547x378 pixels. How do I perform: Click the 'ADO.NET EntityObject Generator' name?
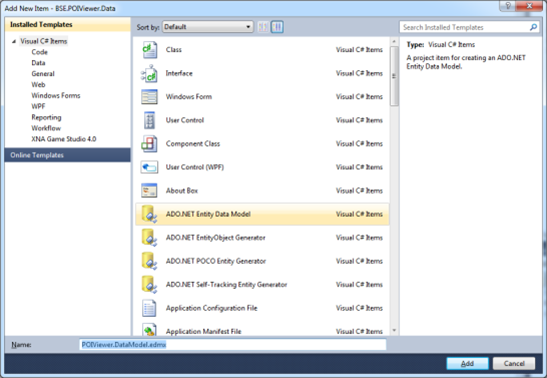[216, 238]
